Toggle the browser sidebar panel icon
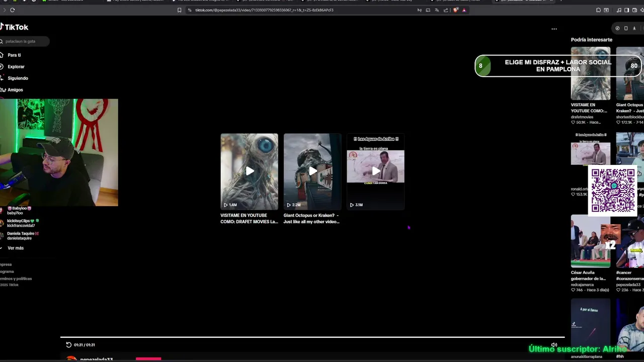Screen dimensions: 644x362 (626, 10)
